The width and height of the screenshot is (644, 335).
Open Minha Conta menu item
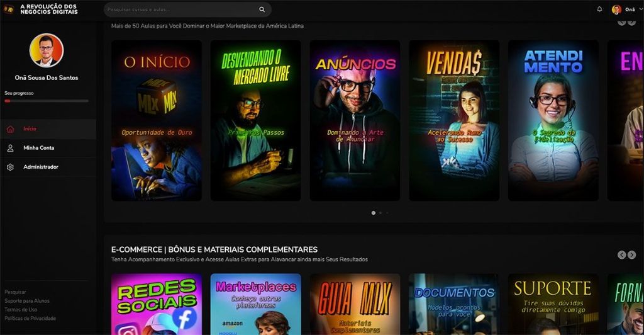pos(48,148)
